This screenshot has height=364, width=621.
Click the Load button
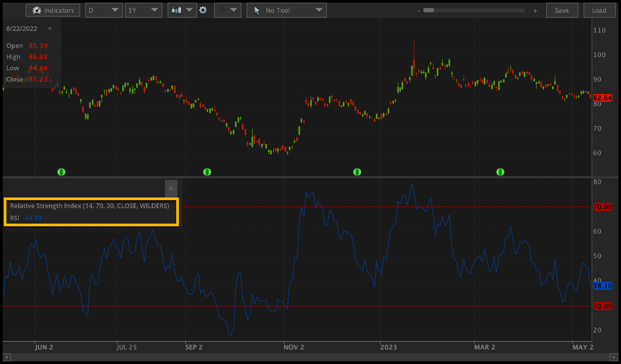pyautogui.click(x=599, y=10)
